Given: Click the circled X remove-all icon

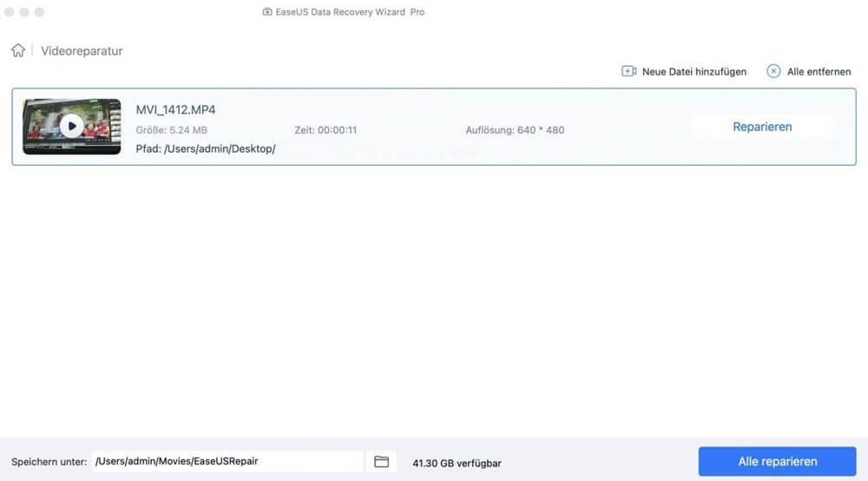Looking at the screenshot, I should (x=773, y=71).
